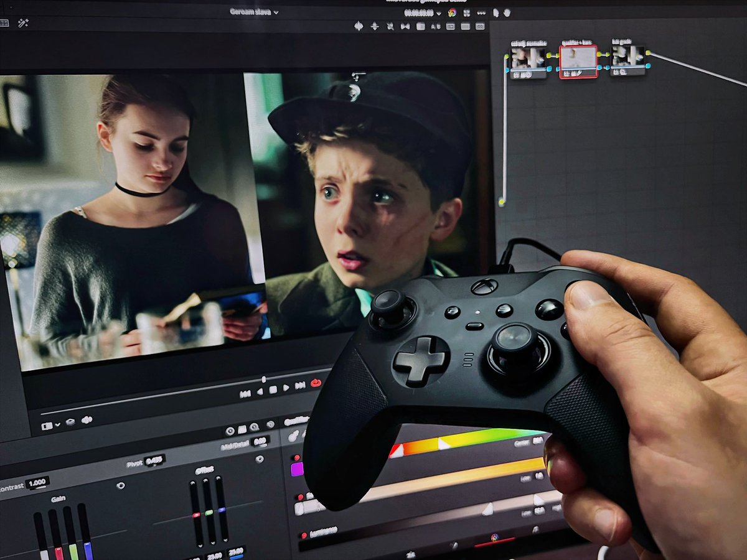Click the green Gain channel bar
This screenshot has width=747, height=560.
coord(72,534)
